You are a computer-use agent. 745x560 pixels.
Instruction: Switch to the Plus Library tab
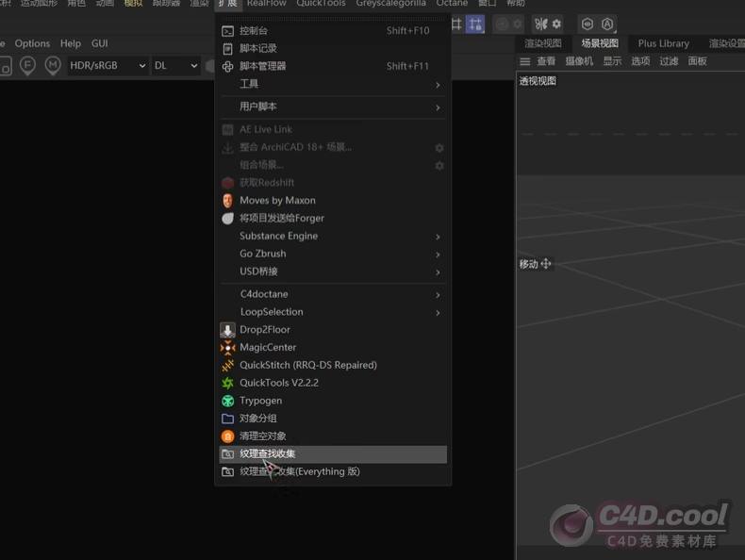(663, 43)
